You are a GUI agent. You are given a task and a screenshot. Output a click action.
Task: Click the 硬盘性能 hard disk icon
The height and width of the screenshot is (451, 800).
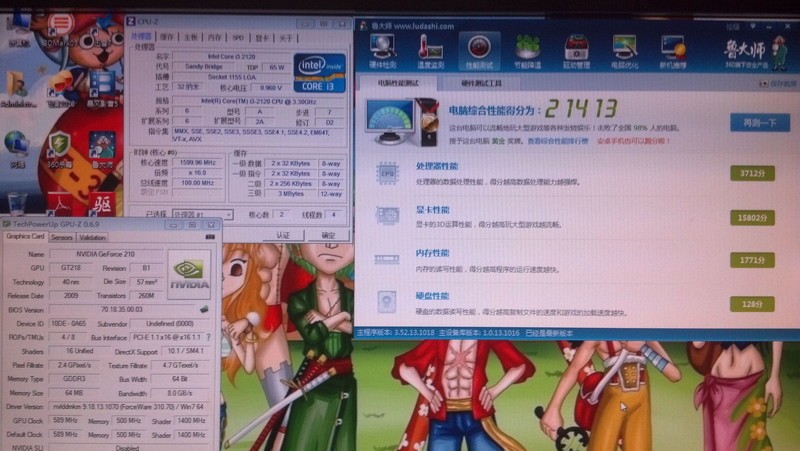pyautogui.click(x=387, y=302)
